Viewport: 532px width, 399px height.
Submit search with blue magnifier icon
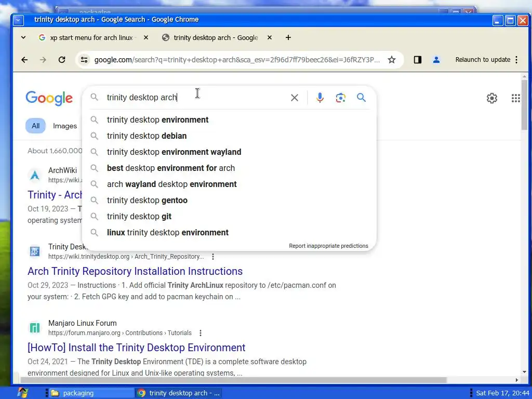[362, 98]
